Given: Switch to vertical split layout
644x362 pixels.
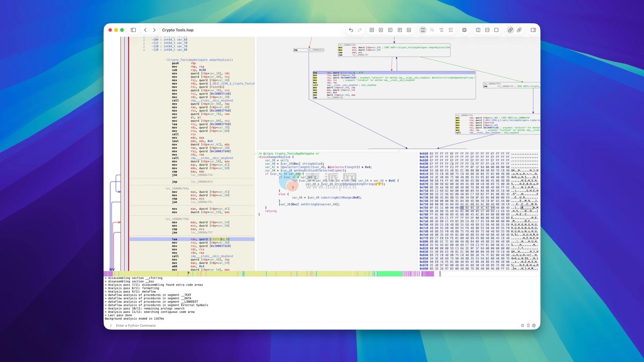Looking at the screenshot, I should [478, 30].
